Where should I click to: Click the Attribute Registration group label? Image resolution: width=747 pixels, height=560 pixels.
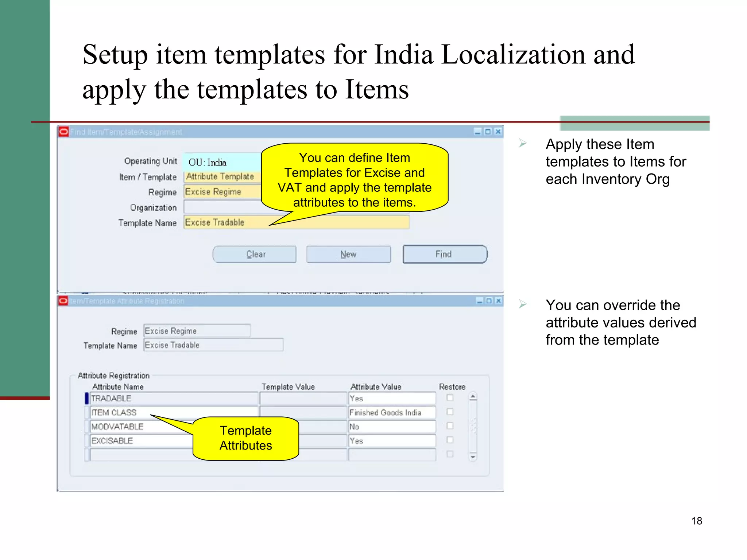114,376
